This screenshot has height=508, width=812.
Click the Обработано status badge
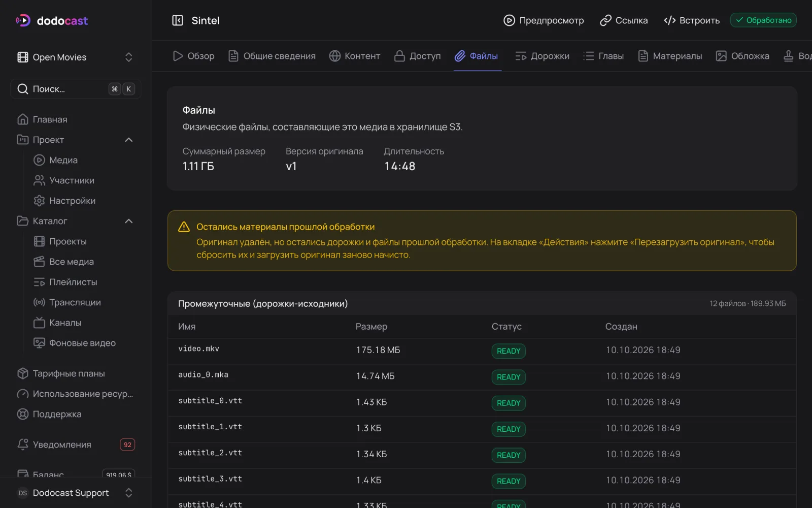pyautogui.click(x=763, y=20)
